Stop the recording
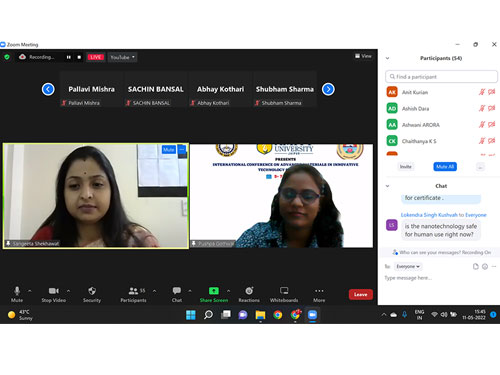This screenshot has height=375, width=500. point(79,57)
